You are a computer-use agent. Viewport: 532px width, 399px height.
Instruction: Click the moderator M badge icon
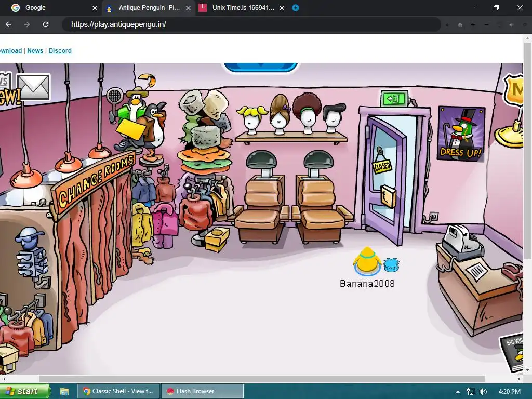[x=513, y=90]
